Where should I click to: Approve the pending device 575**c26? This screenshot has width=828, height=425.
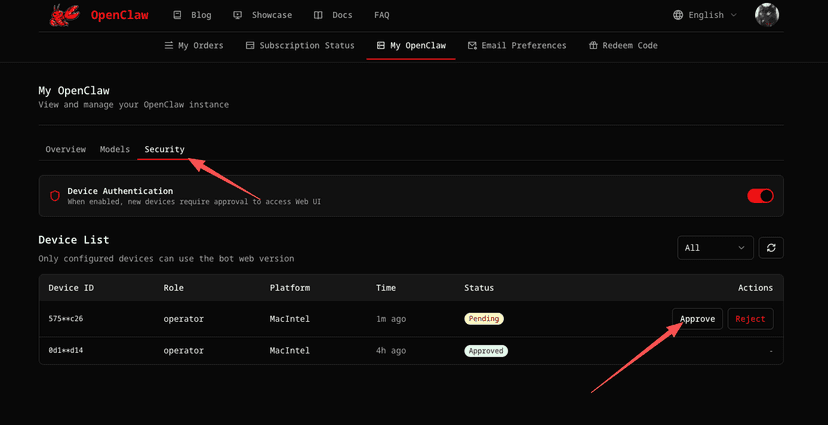pos(697,319)
